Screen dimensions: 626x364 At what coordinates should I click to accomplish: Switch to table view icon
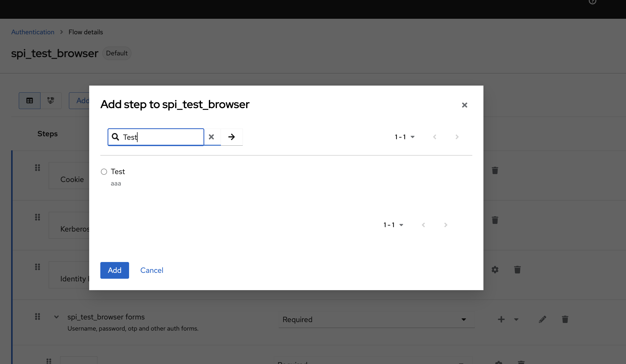click(x=30, y=101)
